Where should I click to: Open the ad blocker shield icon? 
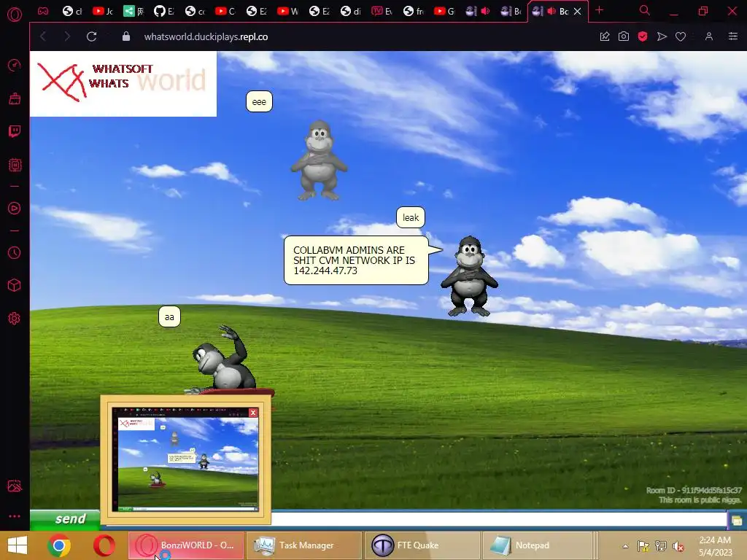[x=643, y=36]
